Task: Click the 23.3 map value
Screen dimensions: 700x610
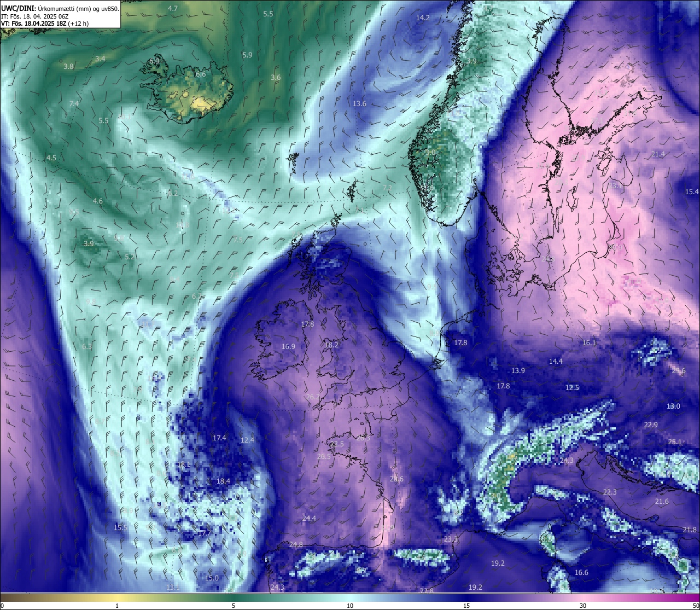Action: pyautogui.click(x=451, y=539)
